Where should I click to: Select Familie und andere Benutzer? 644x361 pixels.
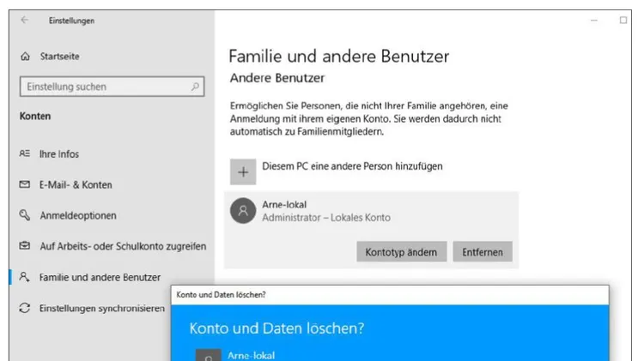(x=100, y=277)
